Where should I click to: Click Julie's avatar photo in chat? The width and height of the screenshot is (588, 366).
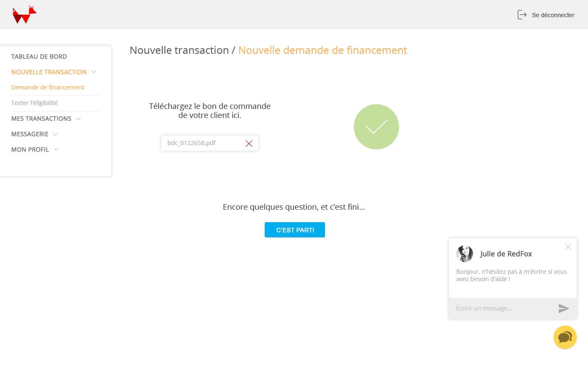(465, 254)
